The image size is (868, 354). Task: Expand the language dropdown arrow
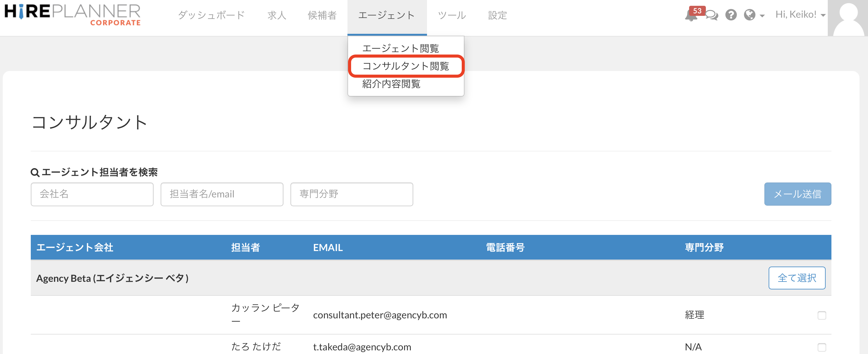pos(762,16)
